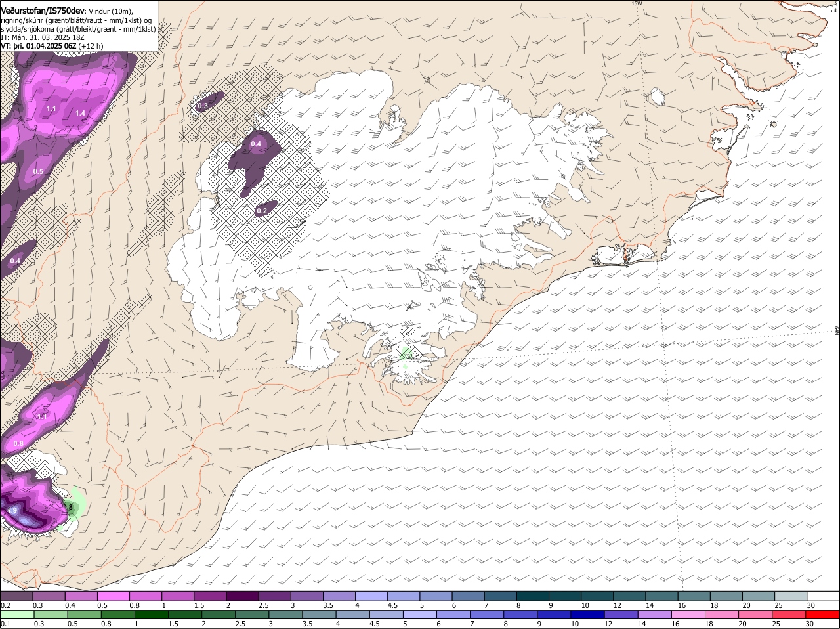Image resolution: width=840 pixels, height=629 pixels.
Task: Click the 0.2 contour label on the map
Action: pyautogui.click(x=262, y=211)
